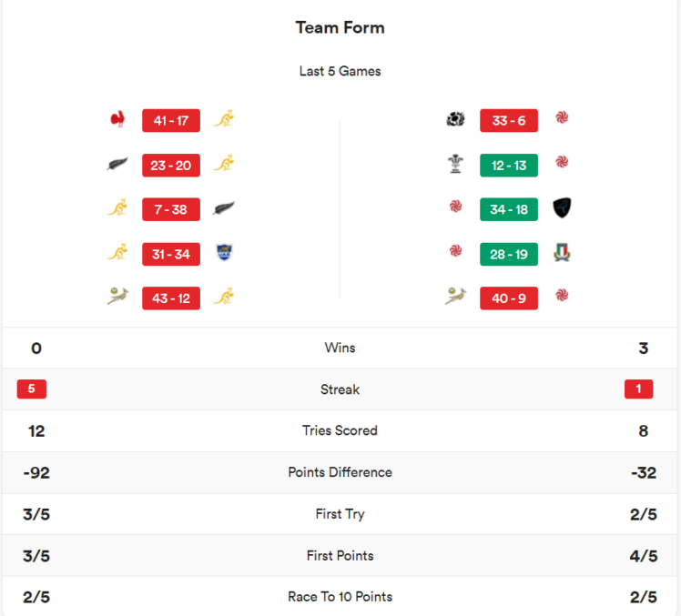681x616 pixels.
Task: Select the 34 - 18 score badge
Action: [509, 209]
